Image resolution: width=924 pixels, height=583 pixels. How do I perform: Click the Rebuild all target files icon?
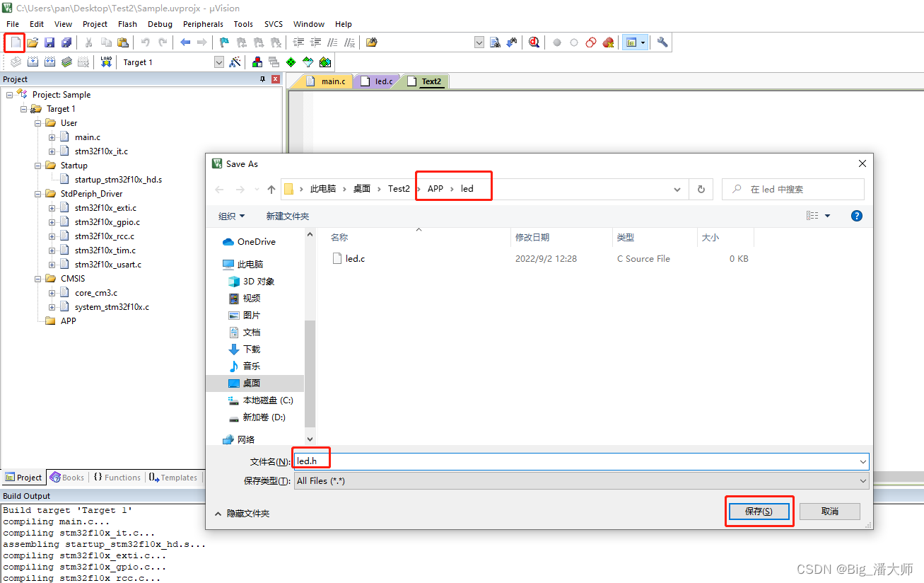pos(49,62)
